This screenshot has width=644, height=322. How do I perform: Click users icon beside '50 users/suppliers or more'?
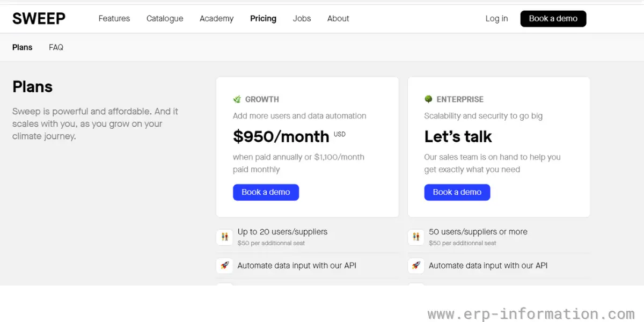pyautogui.click(x=416, y=237)
